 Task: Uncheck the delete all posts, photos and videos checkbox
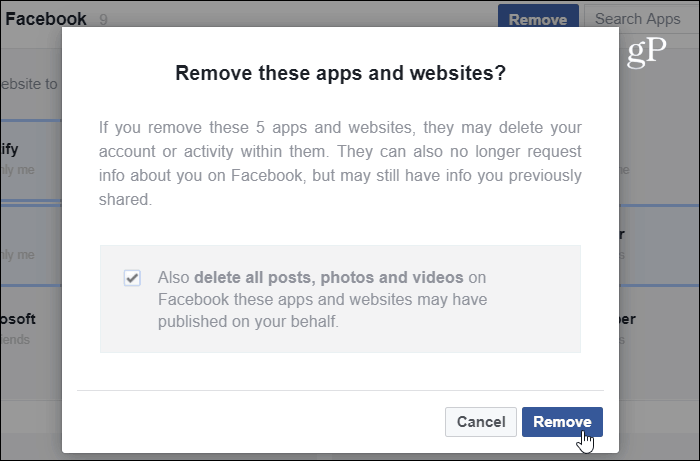pos(132,278)
